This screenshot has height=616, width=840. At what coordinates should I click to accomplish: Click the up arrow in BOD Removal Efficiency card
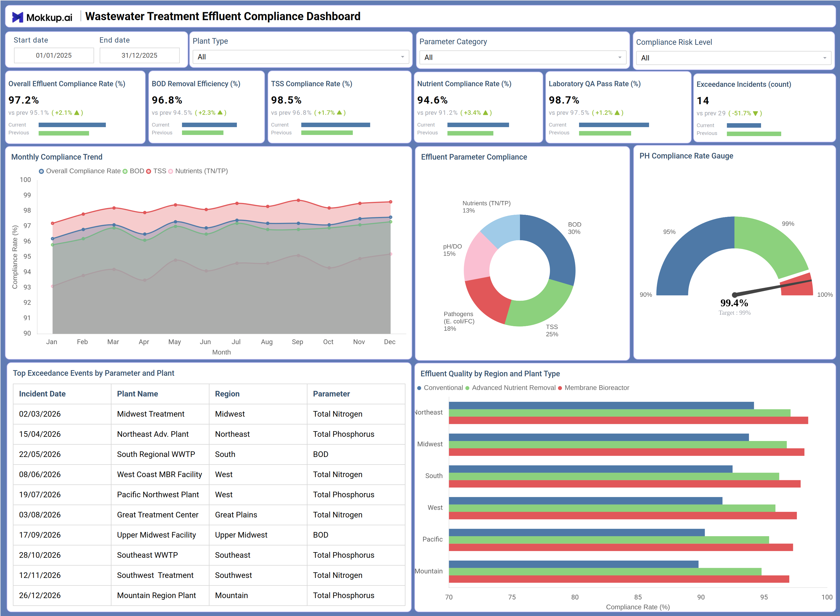(x=220, y=113)
